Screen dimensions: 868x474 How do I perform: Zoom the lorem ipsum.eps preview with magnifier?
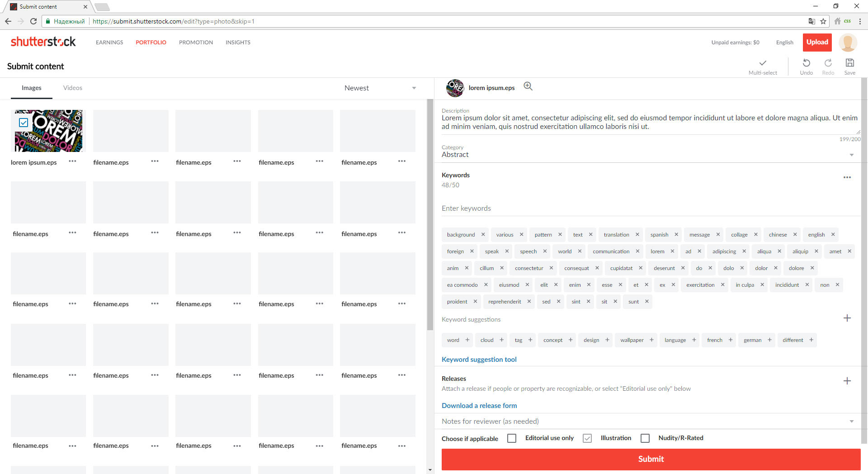(x=528, y=86)
